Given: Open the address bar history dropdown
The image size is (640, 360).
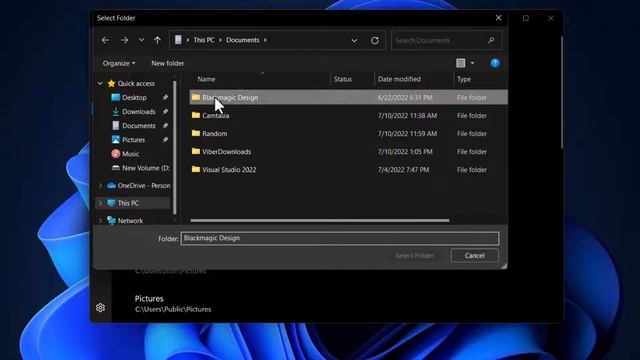Looking at the screenshot, I should pyautogui.click(x=354, y=40).
